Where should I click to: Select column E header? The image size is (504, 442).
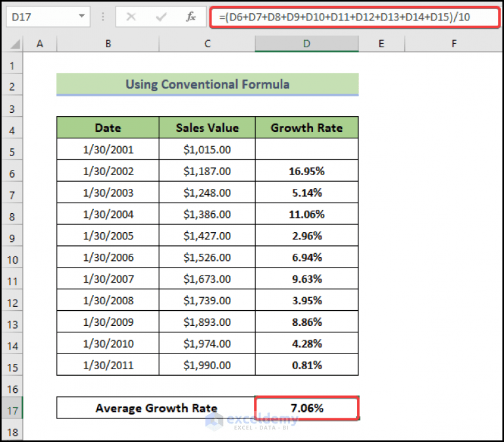tap(381, 44)
